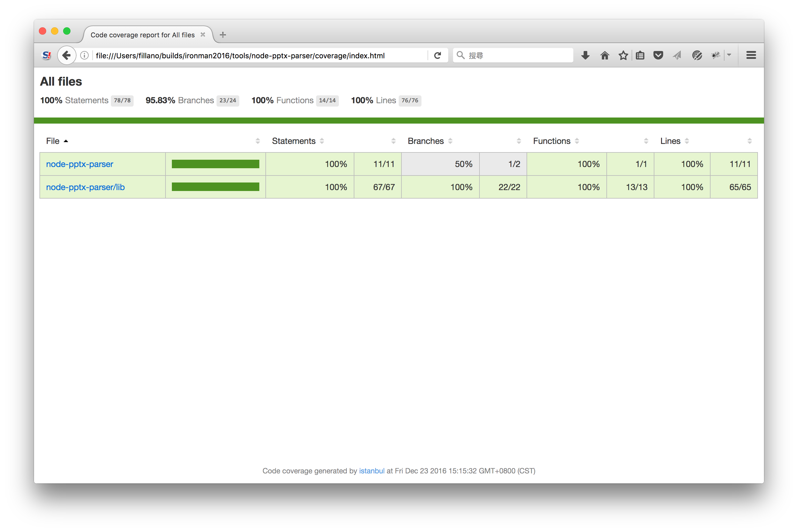The image size is (798, 532).
Task: Sort by Functions column header
Action: pos(555,141)
